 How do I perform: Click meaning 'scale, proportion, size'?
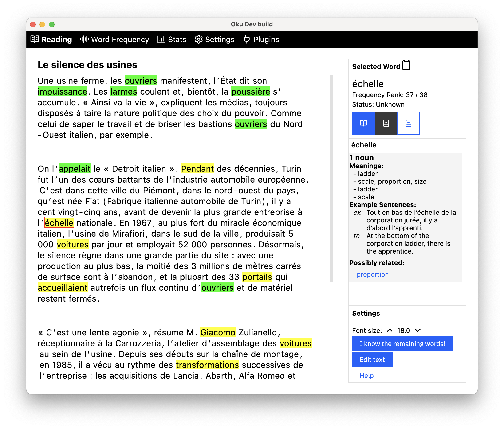[392, 181]
